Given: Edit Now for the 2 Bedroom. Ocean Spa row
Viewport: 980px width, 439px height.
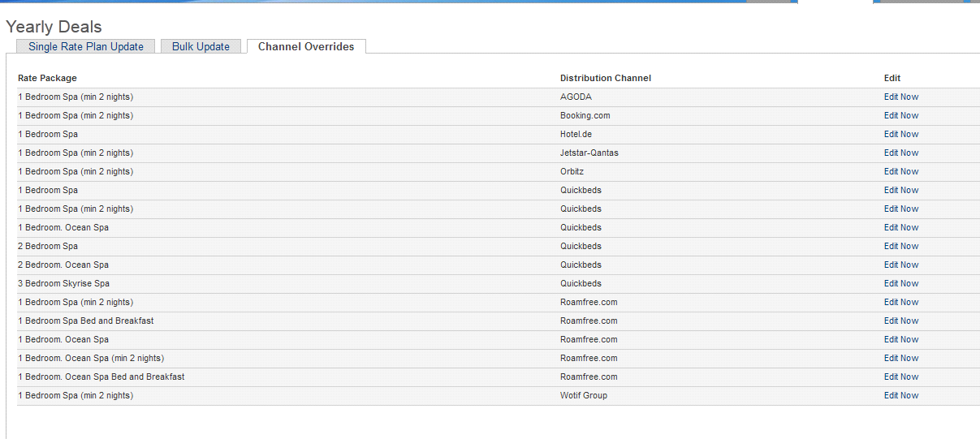Looking at the screenshot, I should (901, 265).
